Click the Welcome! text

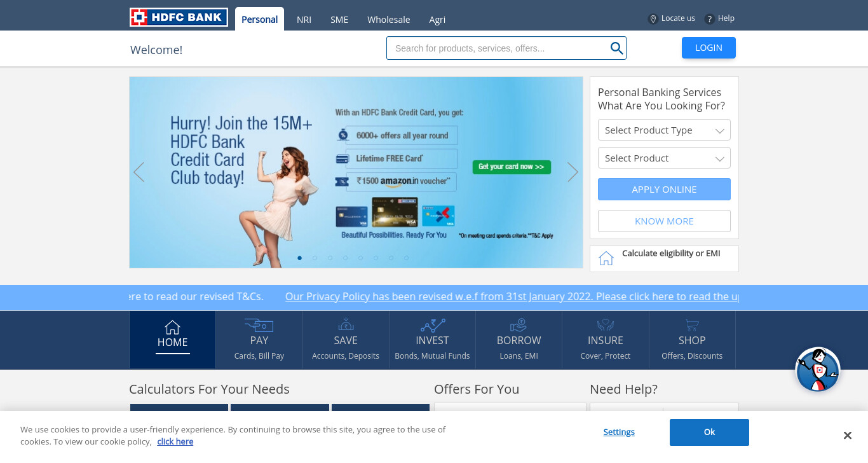156,50
